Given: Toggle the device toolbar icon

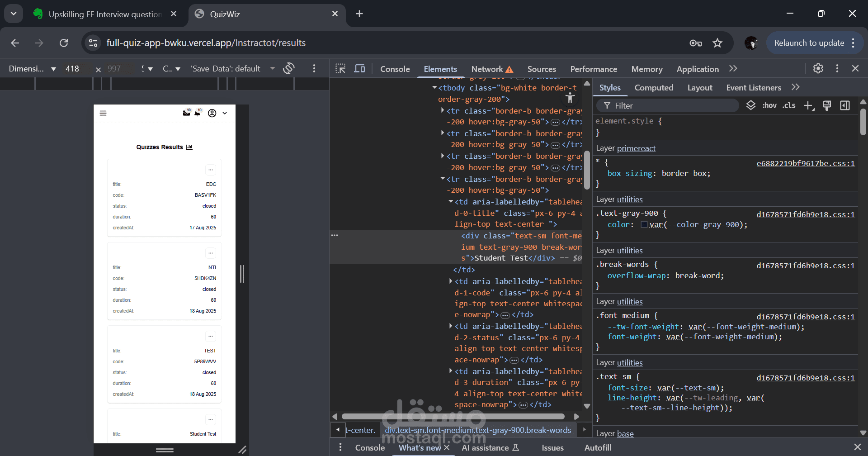Looking at the screenshot, I should click(x=359, y=69).
